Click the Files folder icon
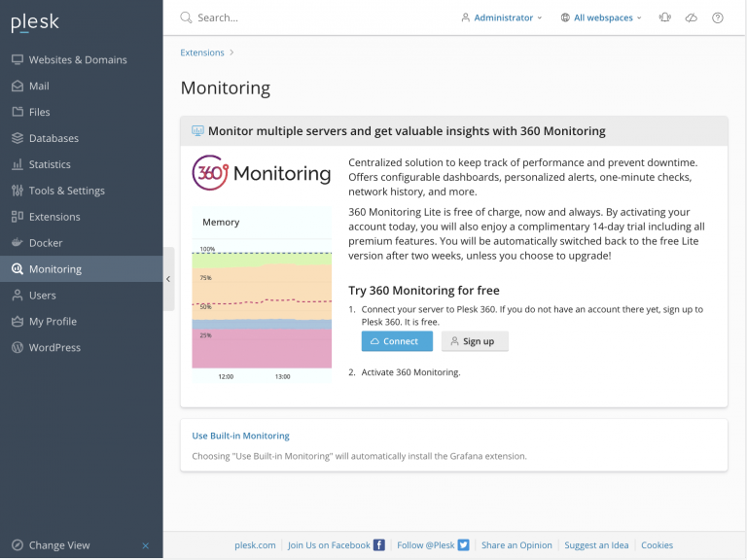 (x=18, y=112)
